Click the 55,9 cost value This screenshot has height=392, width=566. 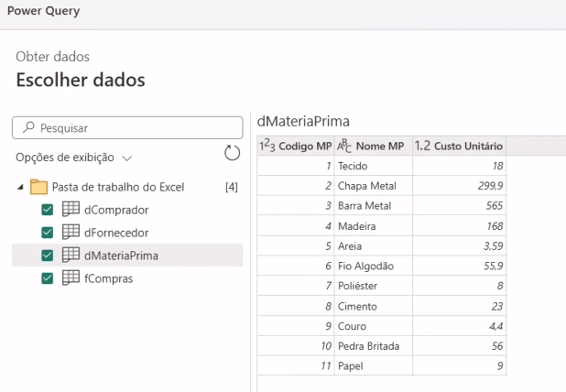coord(493,266)
